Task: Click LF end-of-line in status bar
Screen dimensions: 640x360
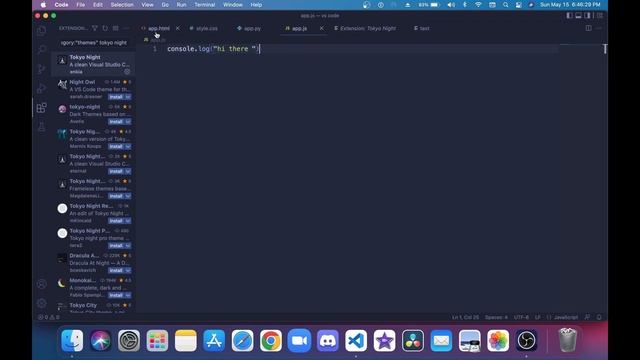Action: [x=538, y=317]
